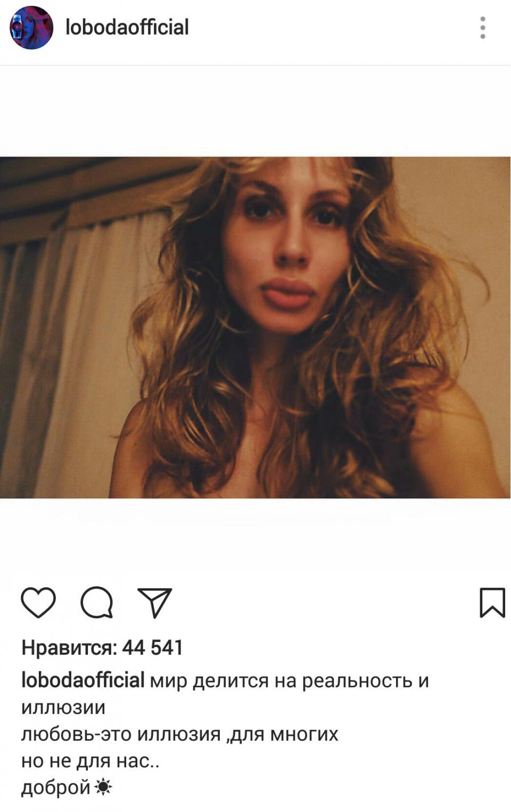Click the Нравится label text

tap(69, 647)
